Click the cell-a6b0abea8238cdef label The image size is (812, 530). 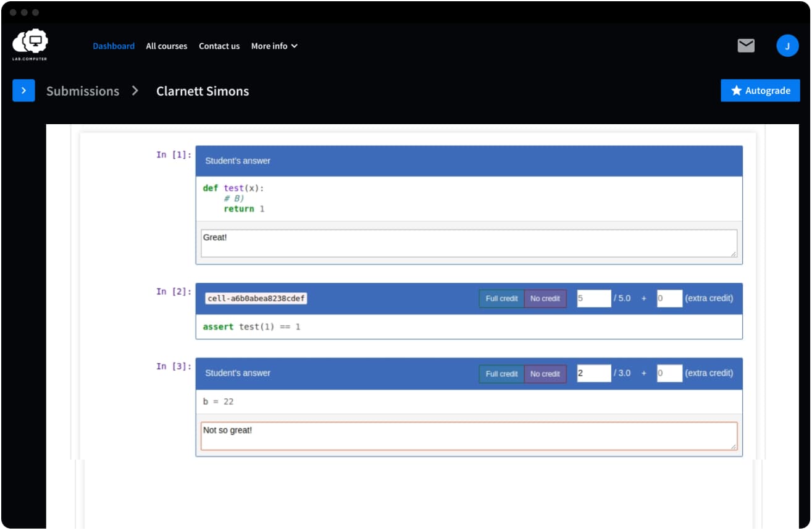pyautogui.click(x=256, y=298)
